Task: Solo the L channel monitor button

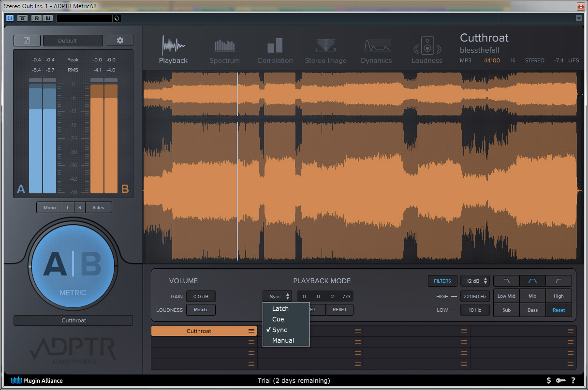Action: (x=68, y=207)
